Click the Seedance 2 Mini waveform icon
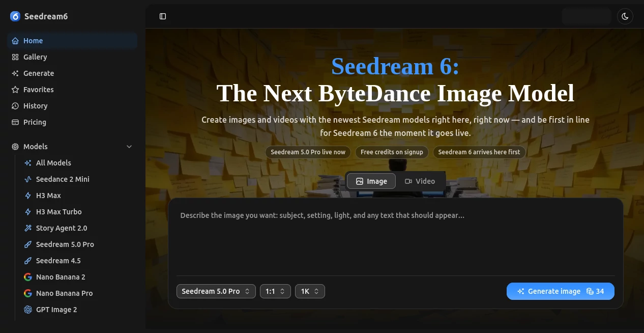The image size is (644, 333). pyautogui.click(x=28, y=179)
